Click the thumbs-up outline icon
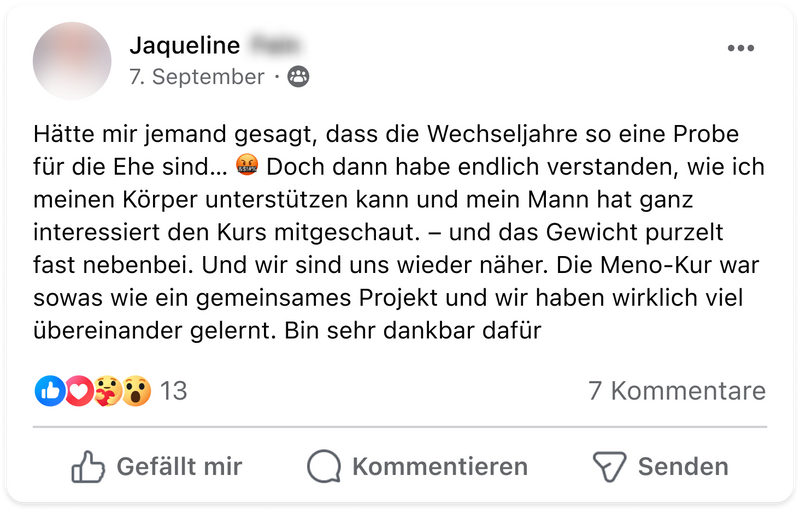The height and width of the screenshot is (511, 800). [88, 466]
